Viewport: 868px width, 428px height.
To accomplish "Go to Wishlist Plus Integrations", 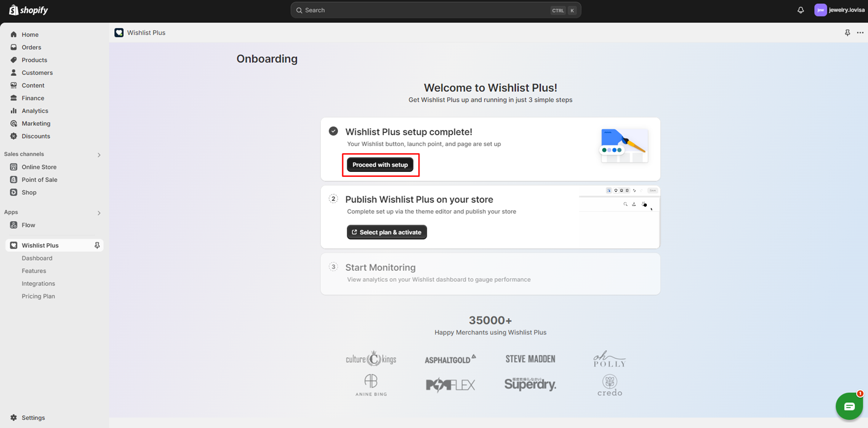I will (x=38, y=284).
